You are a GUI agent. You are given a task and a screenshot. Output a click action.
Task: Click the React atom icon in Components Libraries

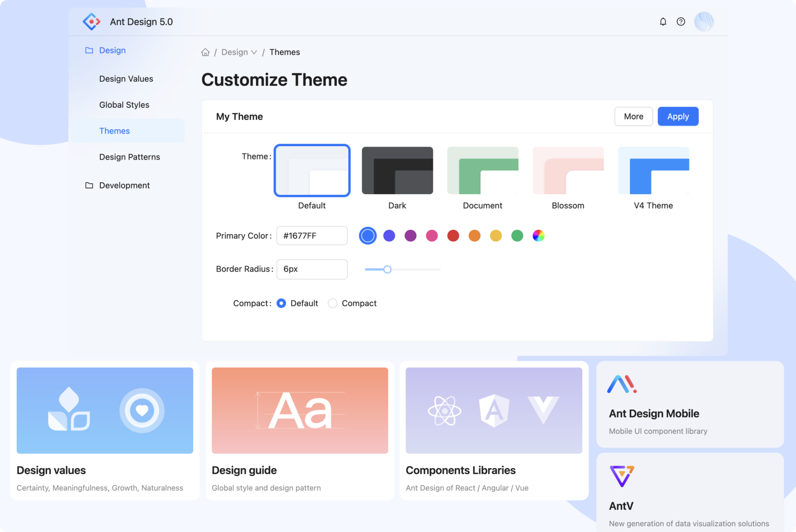[445, 410]
